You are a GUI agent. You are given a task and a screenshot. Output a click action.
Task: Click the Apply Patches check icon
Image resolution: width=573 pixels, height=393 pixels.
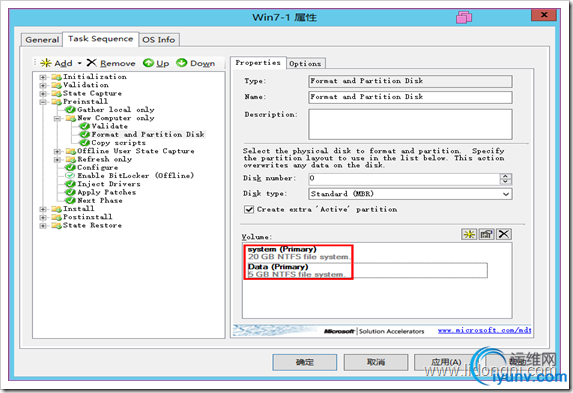(x=70, y=192)
